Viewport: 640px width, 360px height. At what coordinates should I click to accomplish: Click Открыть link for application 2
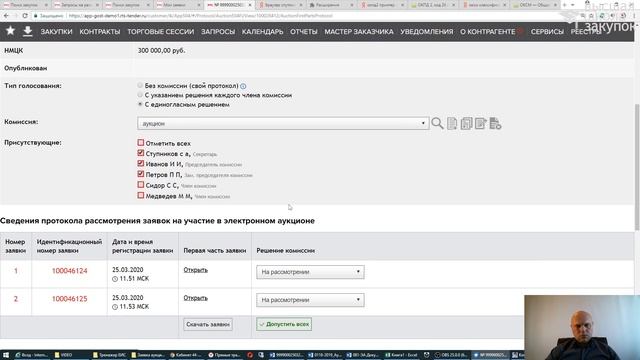pyautogui.click(x=196, y=298)
